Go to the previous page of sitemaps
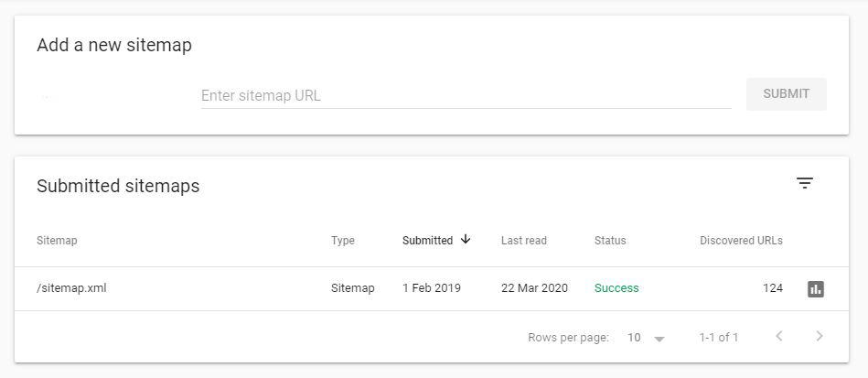The image size is (868, 378). click(x=779, y=337)
